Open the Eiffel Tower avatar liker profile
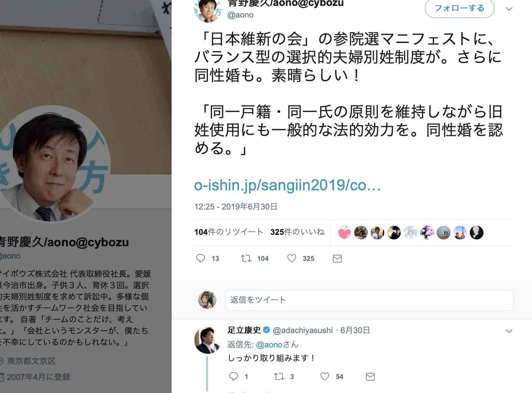 point(460,233)
